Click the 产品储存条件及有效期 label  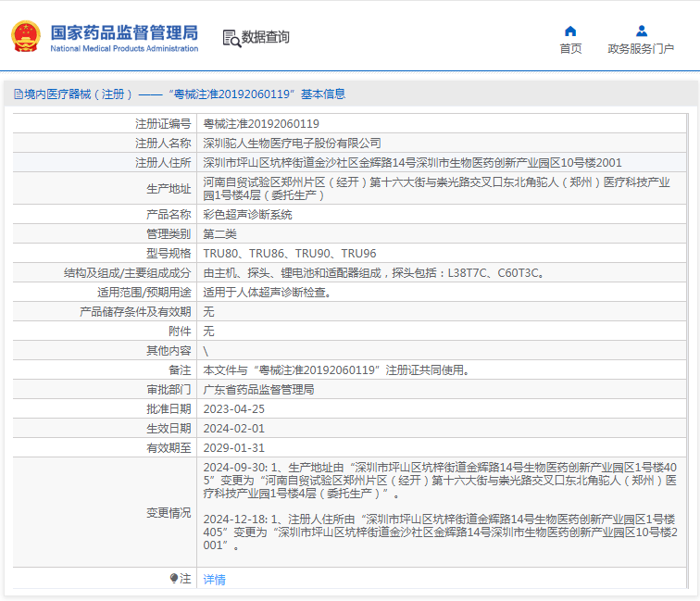tap(135, 312)
